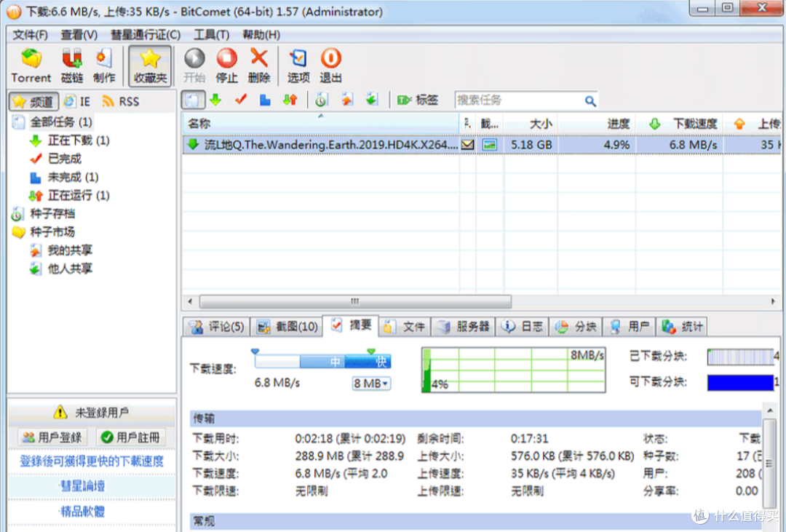Open the 标签 tags button

[x=418, y=100]
